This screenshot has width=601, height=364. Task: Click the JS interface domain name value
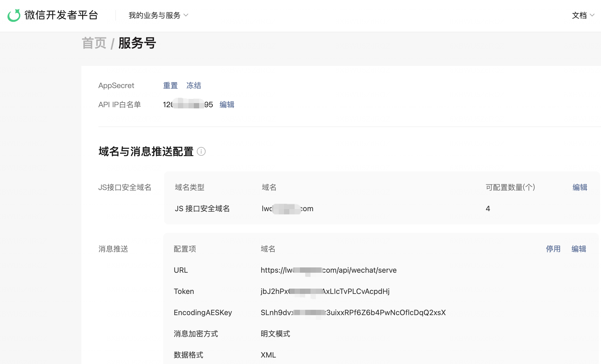tap(287, 209)
